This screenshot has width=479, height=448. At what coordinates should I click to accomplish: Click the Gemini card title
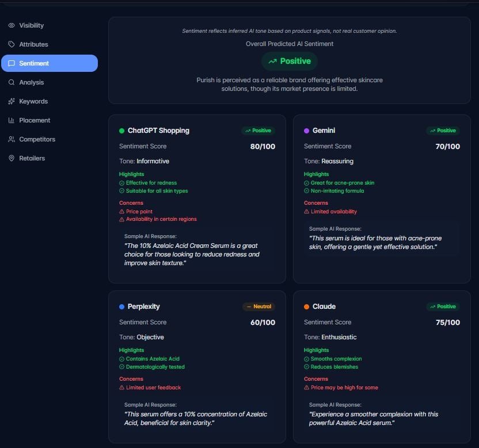tap(324, 131)
